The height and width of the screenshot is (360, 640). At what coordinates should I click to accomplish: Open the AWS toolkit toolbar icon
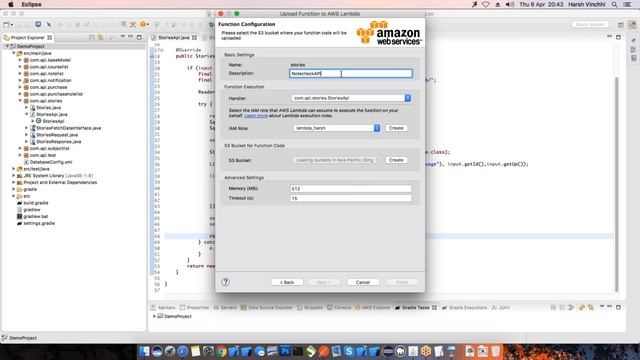click(143, 24)
